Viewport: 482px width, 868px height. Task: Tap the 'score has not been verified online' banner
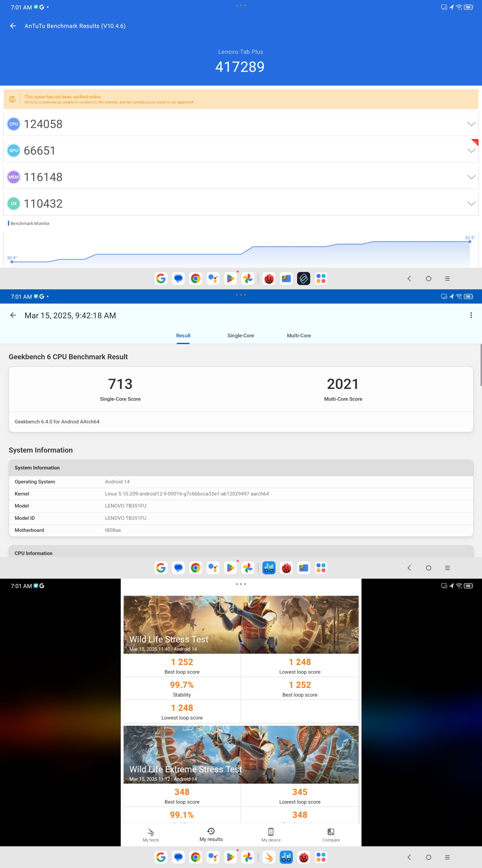coord(241,99)
